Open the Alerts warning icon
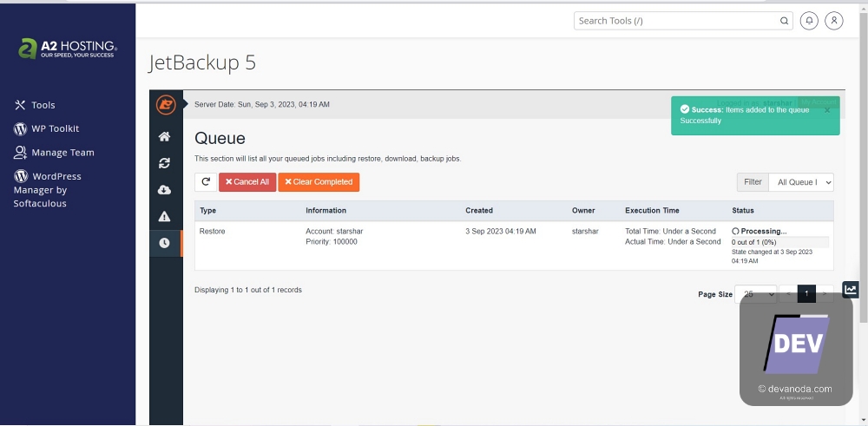Image resolution: width=868 pixels, height=426 pixels. point(164,216)
